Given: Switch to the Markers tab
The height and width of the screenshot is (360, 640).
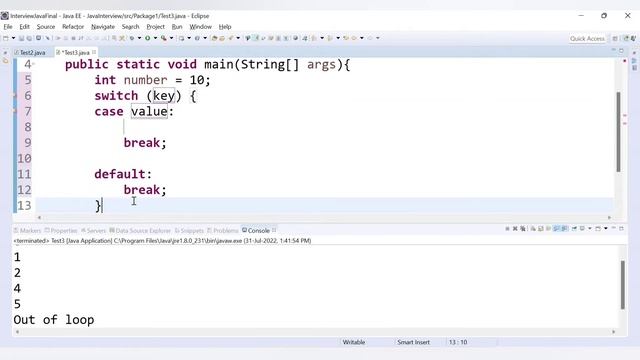Looking at the screenshot, I should click(x=28, y=231).
